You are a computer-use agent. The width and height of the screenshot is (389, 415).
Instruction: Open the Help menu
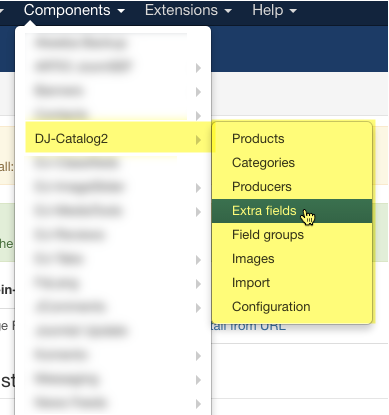pyautogui.click(x=274, y=10)
